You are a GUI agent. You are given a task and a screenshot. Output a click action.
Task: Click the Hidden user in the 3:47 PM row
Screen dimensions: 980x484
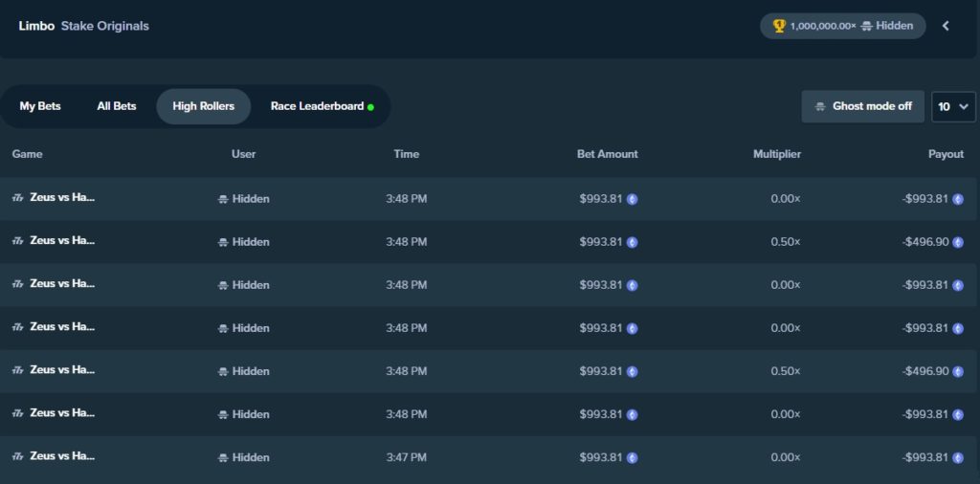click(x=251, y=457)
